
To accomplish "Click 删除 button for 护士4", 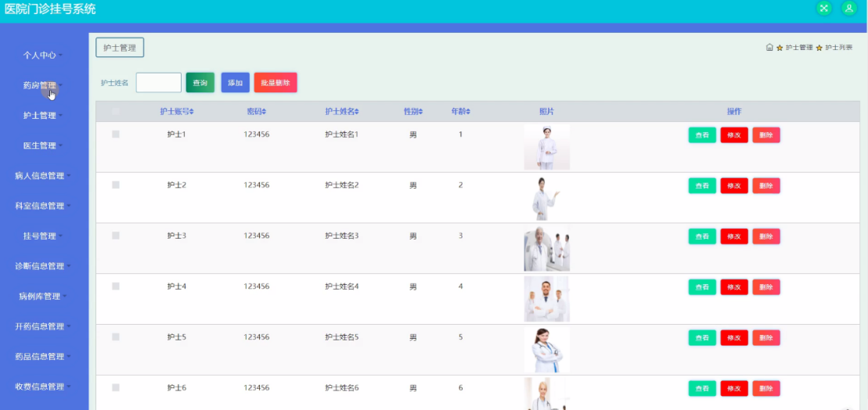I will point(766,287).
